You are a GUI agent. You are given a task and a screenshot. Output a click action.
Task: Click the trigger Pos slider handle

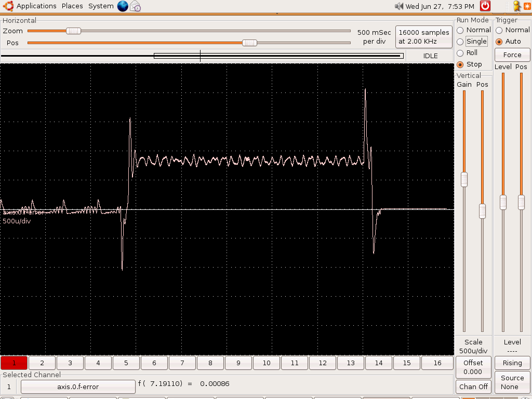tap(522, 202)
